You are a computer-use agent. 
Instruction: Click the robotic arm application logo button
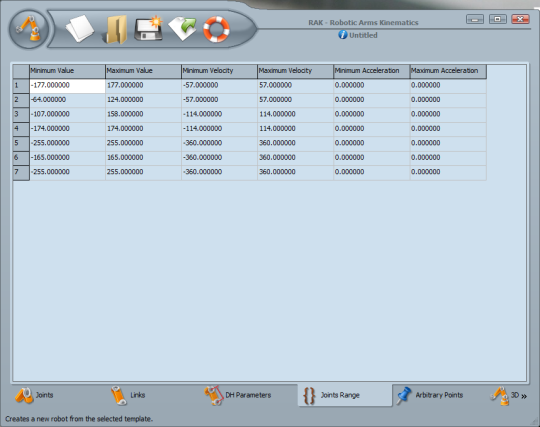[29, 29]
